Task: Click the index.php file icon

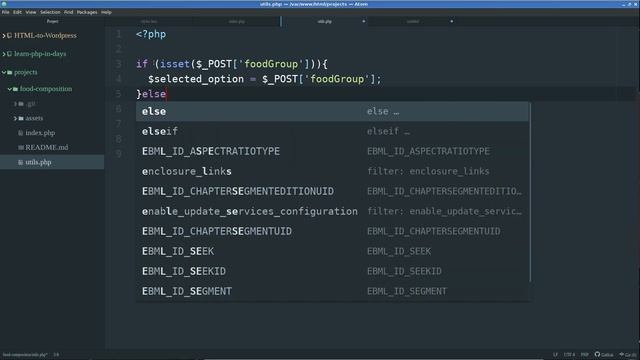Action: (x=21, y=133)
